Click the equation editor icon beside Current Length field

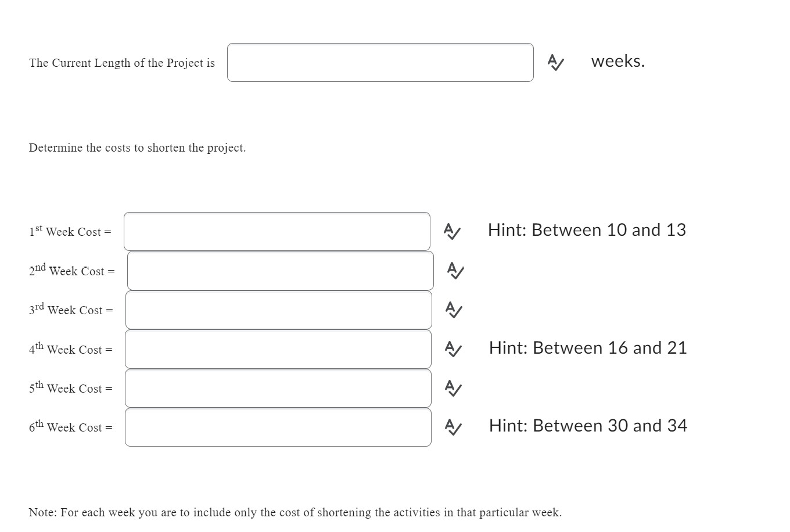[x=555, y=63]
